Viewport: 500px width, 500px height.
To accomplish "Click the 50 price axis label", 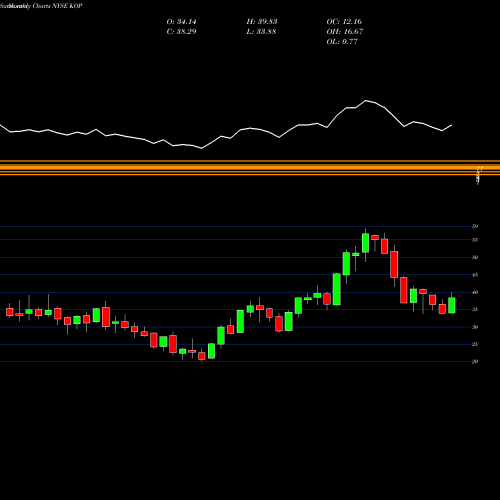I will click(475, 257).
